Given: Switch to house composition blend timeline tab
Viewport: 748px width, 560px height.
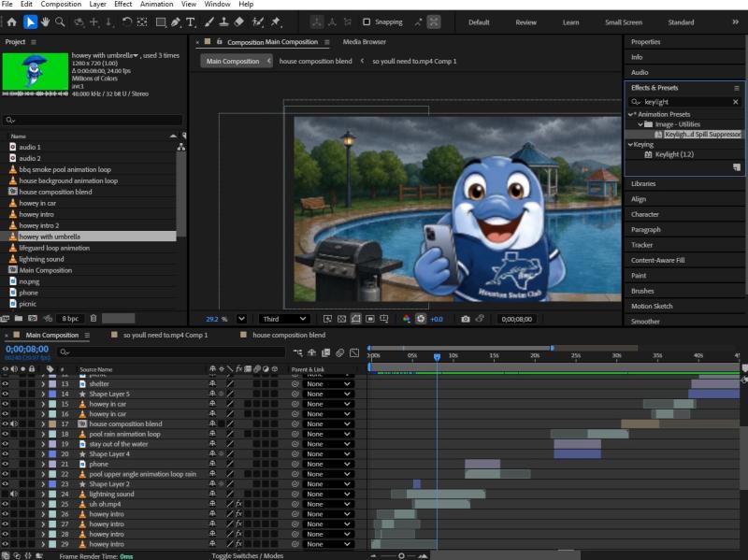Looking at the screenshot, I should click(x=289, y=335).
